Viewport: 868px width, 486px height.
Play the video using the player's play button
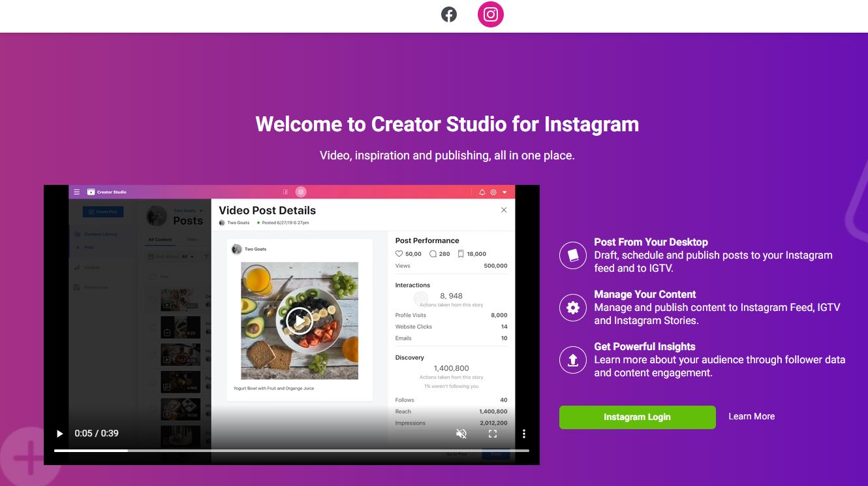pos(60,433)
